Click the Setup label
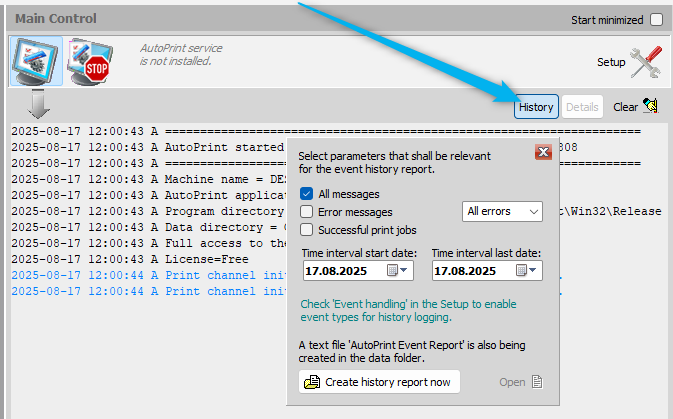The height and width of the screenshot is (419, 673). 611,62
